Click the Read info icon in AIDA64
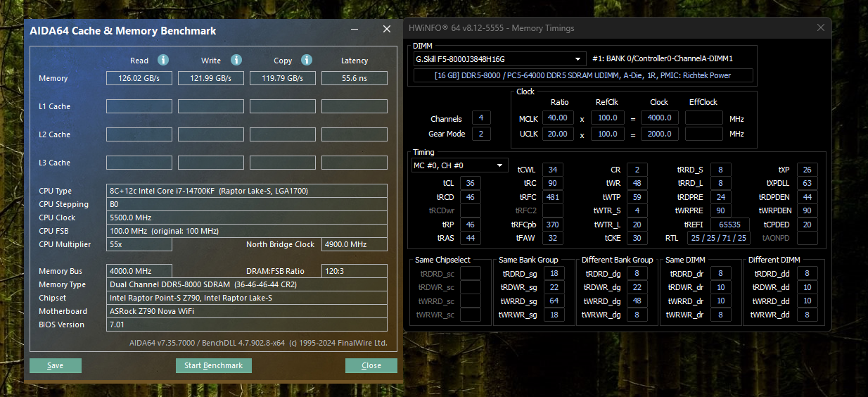This screenshot has width=868, height=397. pyautogui.click(x=163, y=60)
